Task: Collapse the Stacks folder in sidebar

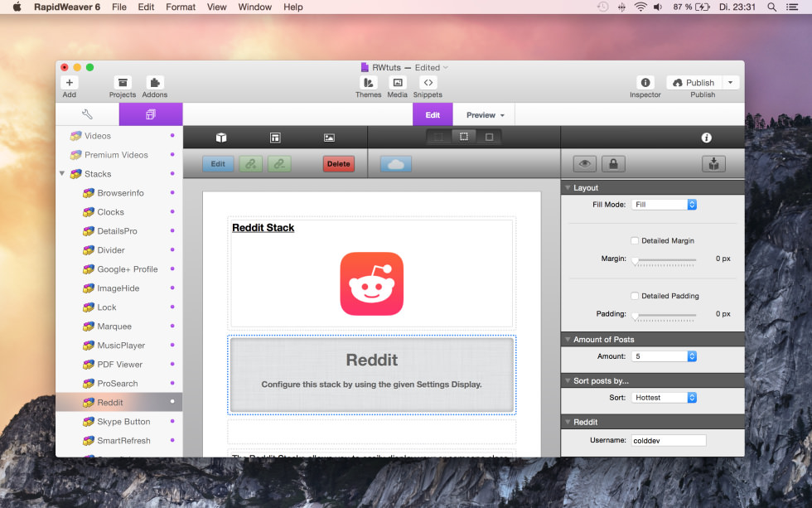Action: pyautogui.click(x=62, y=174)
